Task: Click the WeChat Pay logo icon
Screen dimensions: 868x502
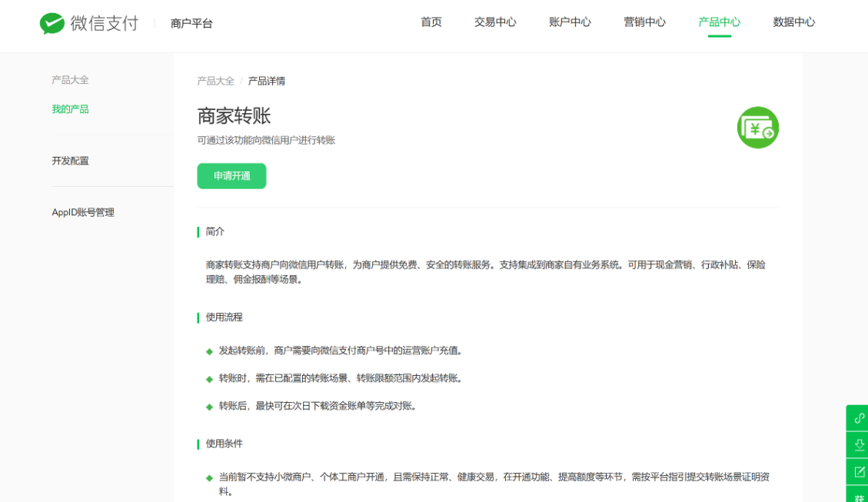Action: click(52, 24)
